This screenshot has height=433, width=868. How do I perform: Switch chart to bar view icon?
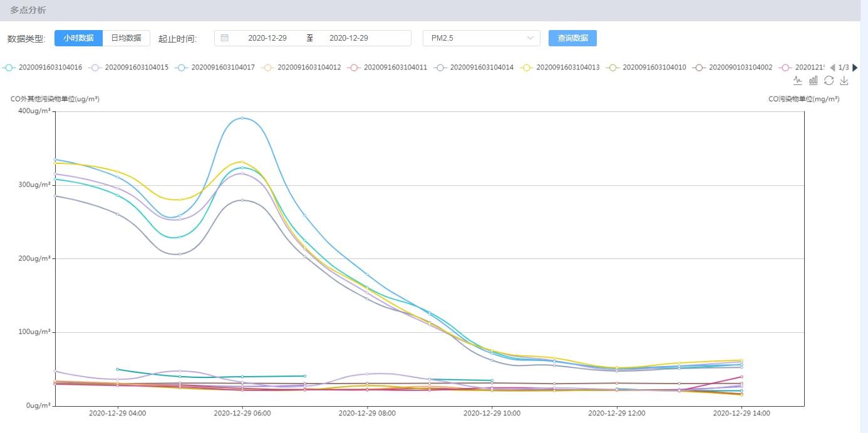coord(814,80)
